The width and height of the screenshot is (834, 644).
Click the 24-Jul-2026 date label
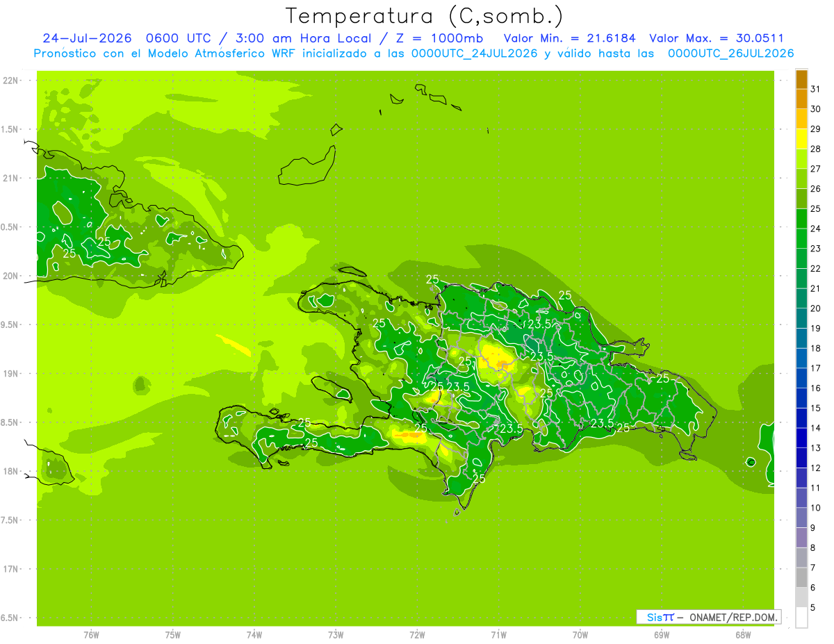[x=88, y=38]
